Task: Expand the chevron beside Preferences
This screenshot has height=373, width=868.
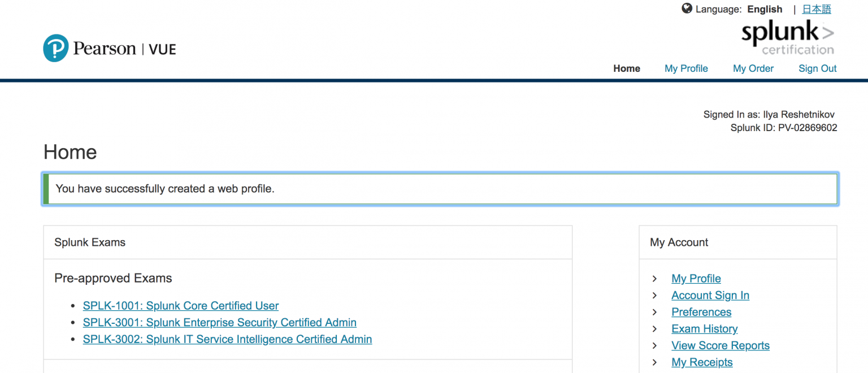Action: (x=654, y=312)
